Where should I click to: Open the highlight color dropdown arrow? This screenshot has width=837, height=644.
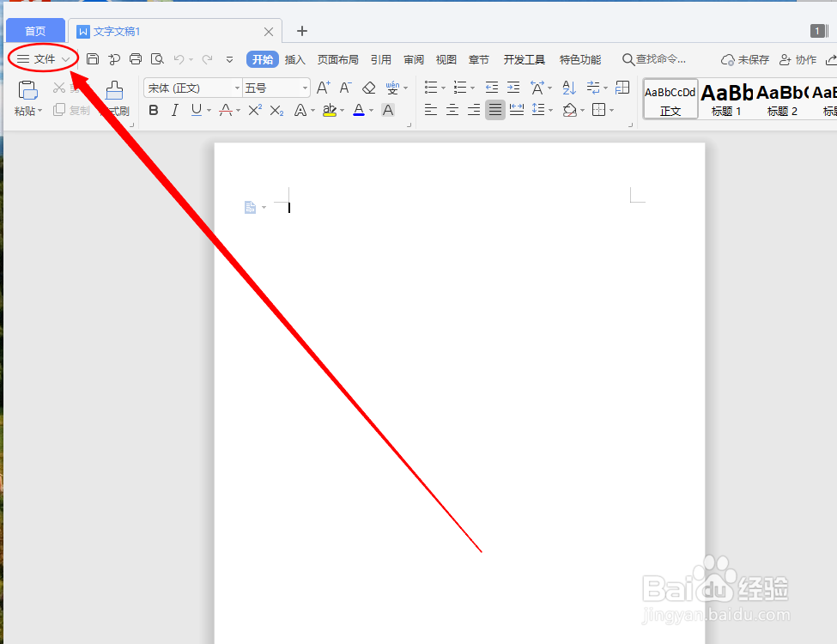point(343,111)
